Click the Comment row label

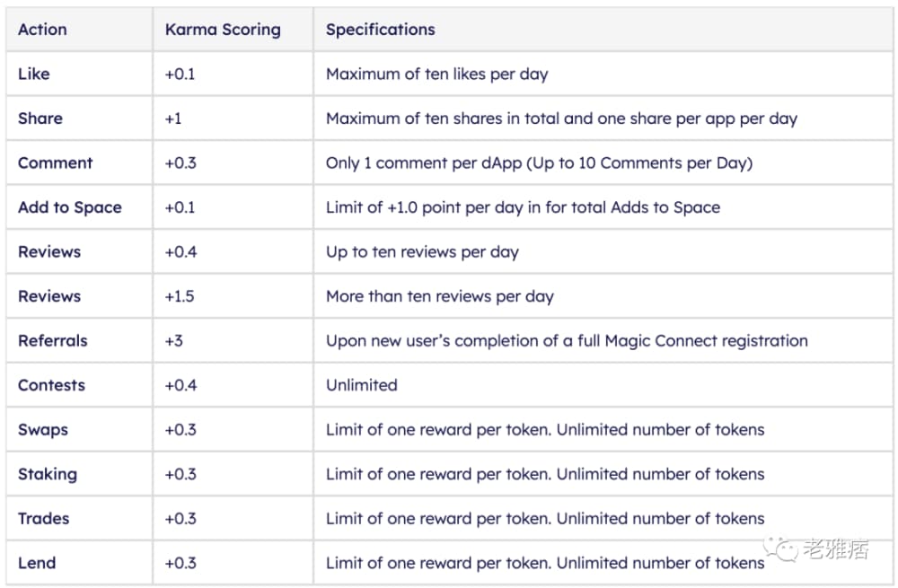click(55, 162)
